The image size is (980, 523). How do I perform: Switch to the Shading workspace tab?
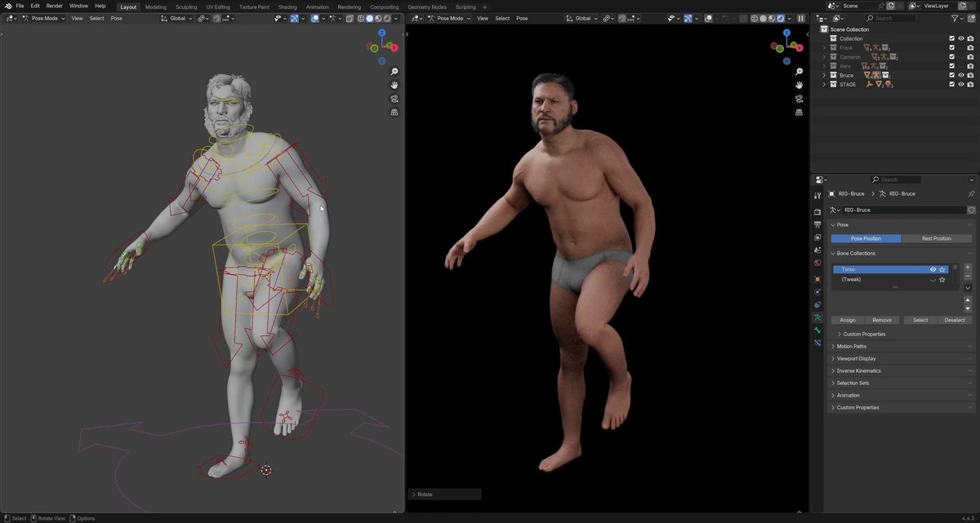(287, 7)
